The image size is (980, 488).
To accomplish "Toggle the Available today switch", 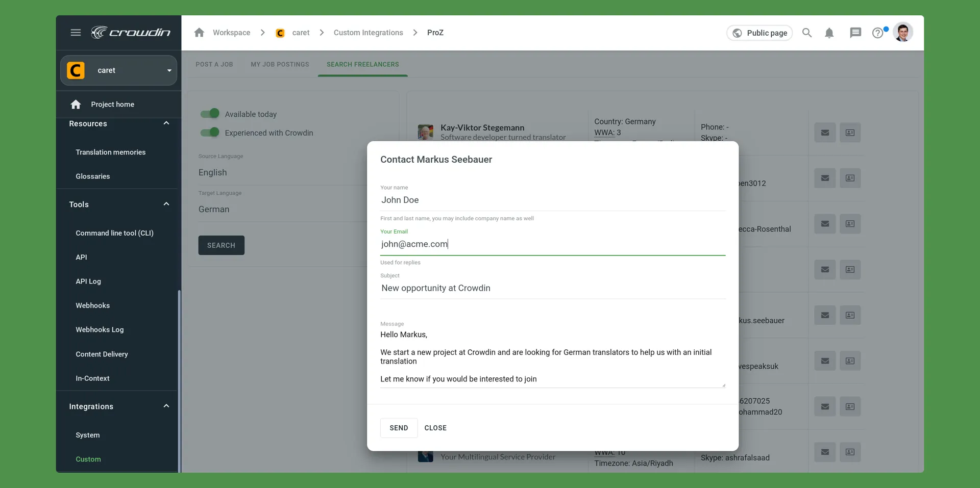I will 210,113.
